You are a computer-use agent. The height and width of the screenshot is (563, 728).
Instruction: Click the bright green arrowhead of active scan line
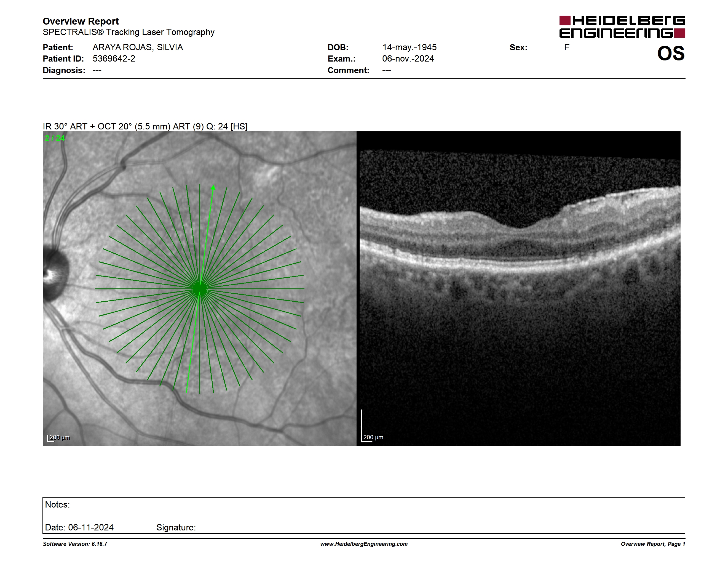click(x=213, y=188)
